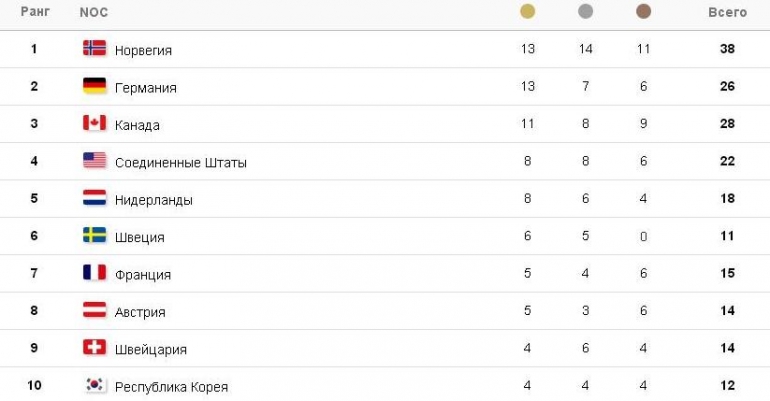Click the United States flag icon
Image resolution: width=770 pixels, height=401 pixels.
point(94,160)
